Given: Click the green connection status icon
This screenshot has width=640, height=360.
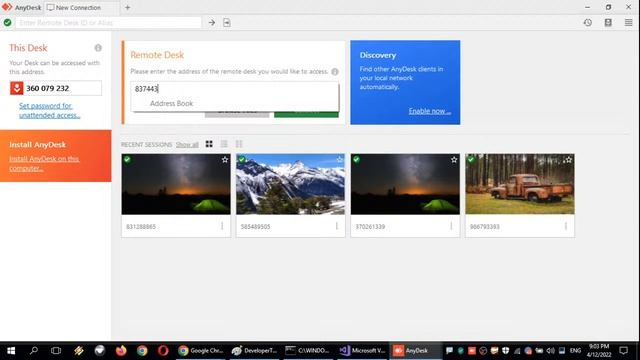Looking at the screenshot, I should [7, 22].
